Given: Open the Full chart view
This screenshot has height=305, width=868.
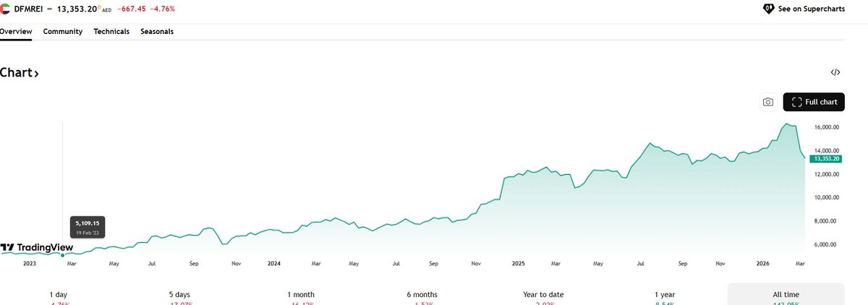Looking at the screenshot, I should pos(814,103).
